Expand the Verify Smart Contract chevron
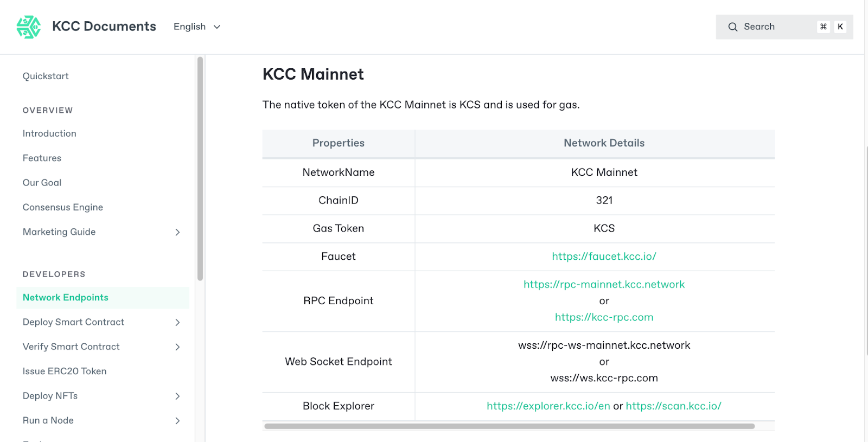This screenshot has width=868, height=442. pyautogui.click(x=177, y=347)
